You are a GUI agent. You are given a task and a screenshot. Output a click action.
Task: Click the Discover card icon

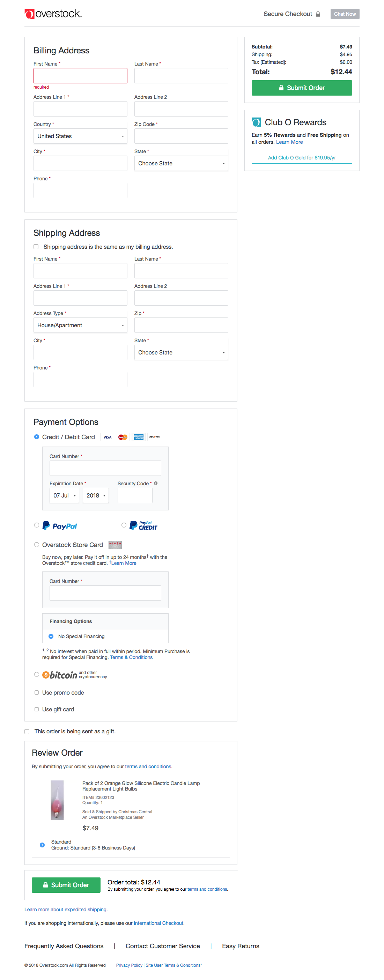[154, 437]
